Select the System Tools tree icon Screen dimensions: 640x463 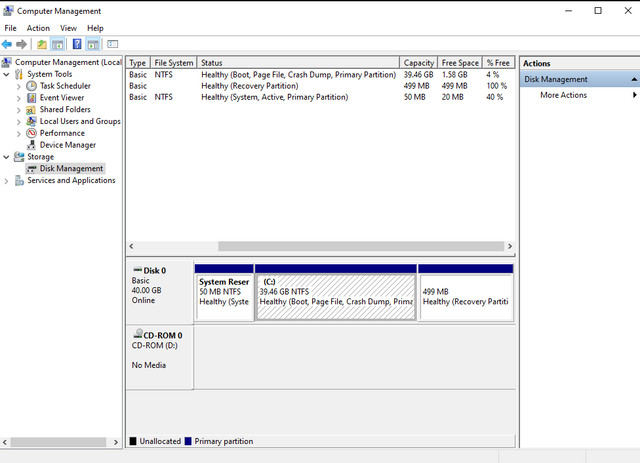coord(19,74)
